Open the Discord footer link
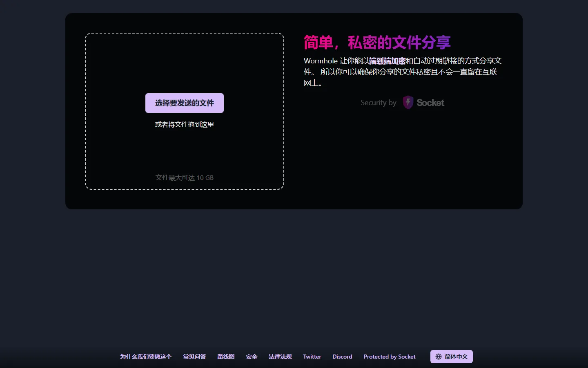 [342, 357]
